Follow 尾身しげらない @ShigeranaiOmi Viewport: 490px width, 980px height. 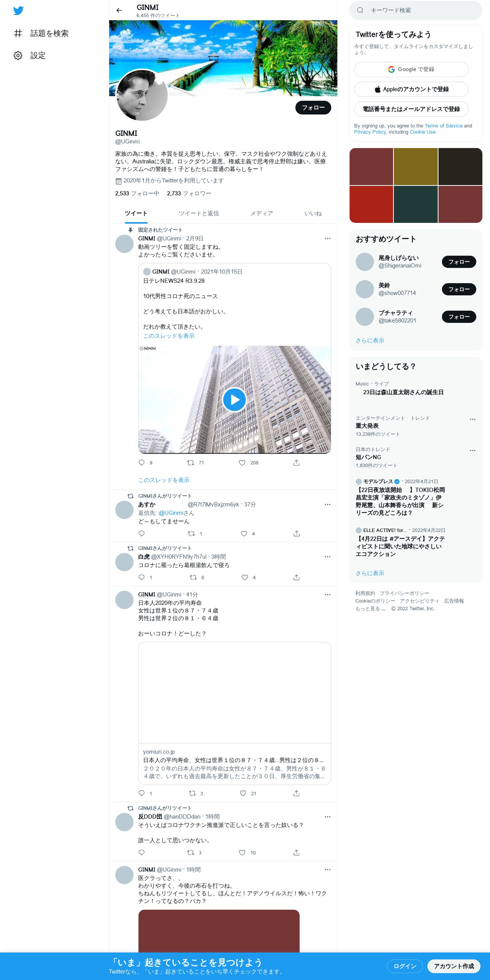click(x=459, y=262)
